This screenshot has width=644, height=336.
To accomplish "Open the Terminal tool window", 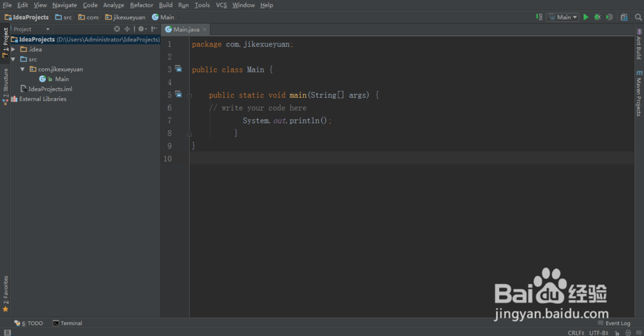I will [x=68, y=323].
